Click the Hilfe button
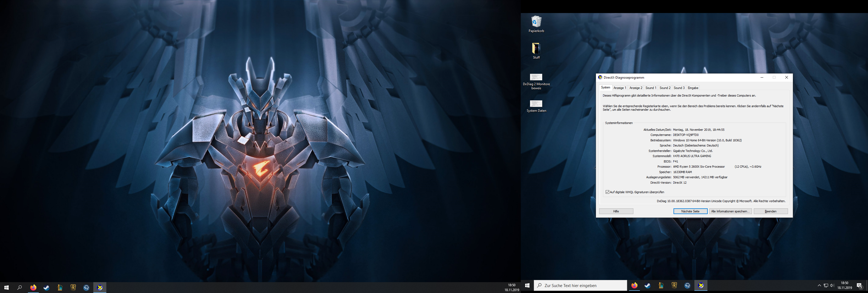Screen dimensions: 868x293 tap(616, 211)
